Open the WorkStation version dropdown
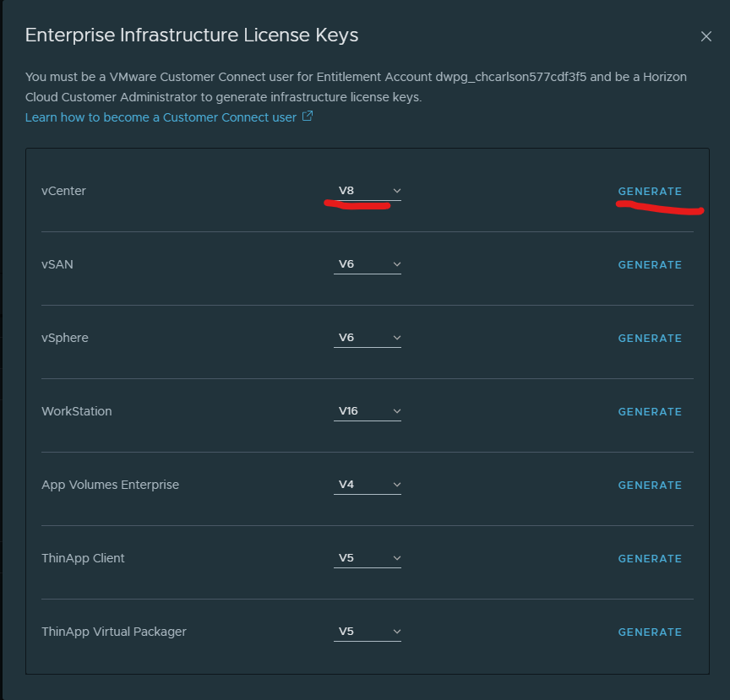Image resolution: width=730 pixels, height=700 pixels. pyautogui.click(x=368, y=411)
